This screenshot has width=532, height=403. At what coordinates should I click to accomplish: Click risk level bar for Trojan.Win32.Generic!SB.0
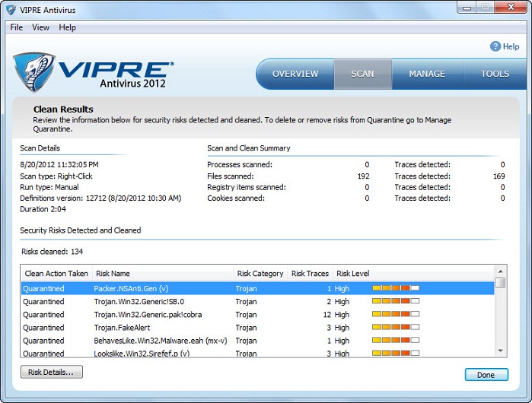396,301
